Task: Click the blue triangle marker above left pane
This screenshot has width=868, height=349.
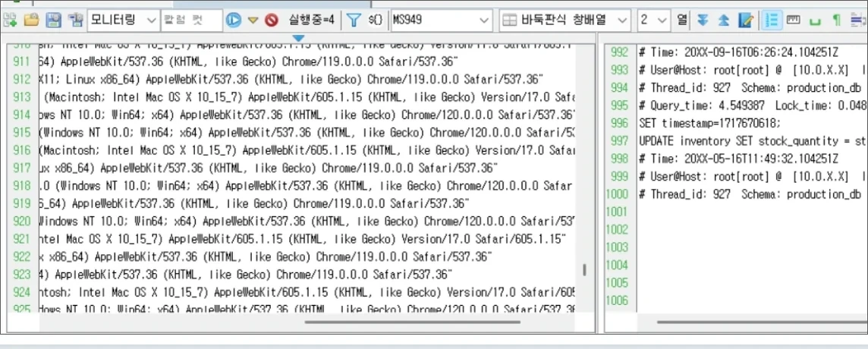Action: click(298, 38)
